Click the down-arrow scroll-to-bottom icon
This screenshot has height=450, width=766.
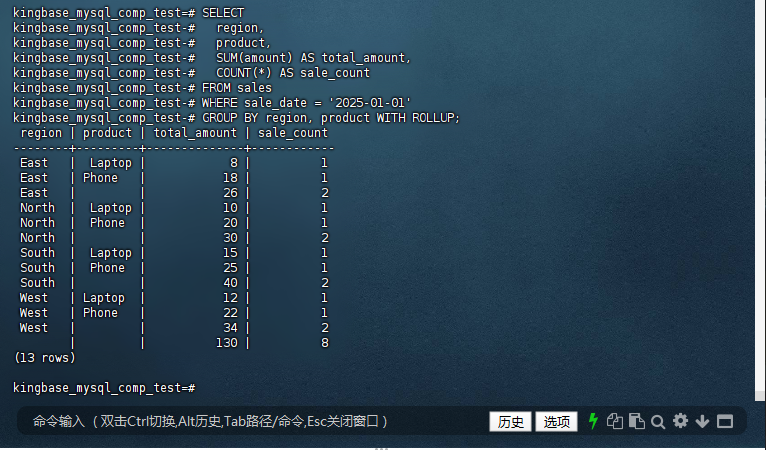pos(702,421)
